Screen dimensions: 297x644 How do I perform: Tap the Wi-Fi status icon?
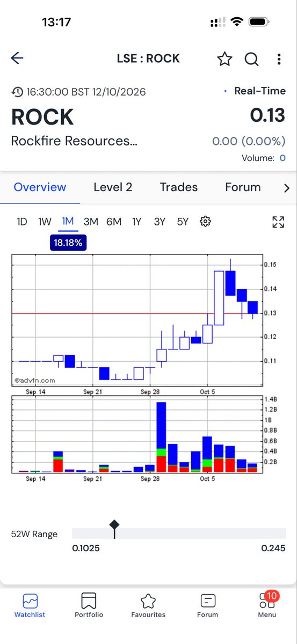coord(237,22)
